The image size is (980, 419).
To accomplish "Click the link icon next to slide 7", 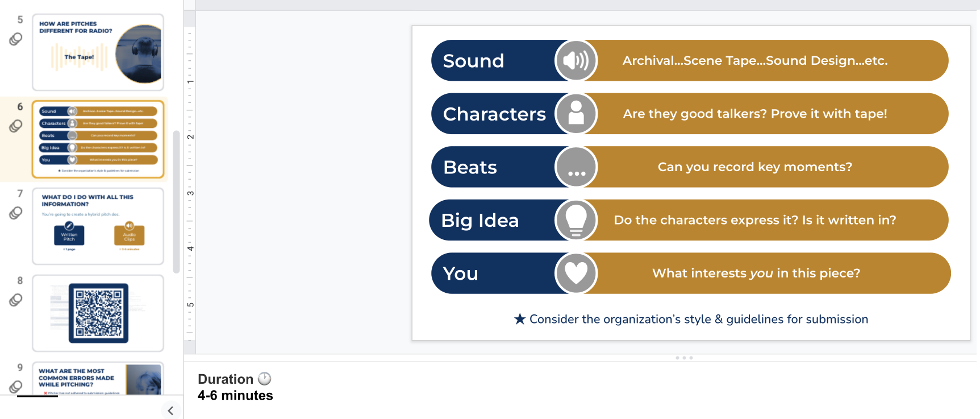I will [16, 213].
